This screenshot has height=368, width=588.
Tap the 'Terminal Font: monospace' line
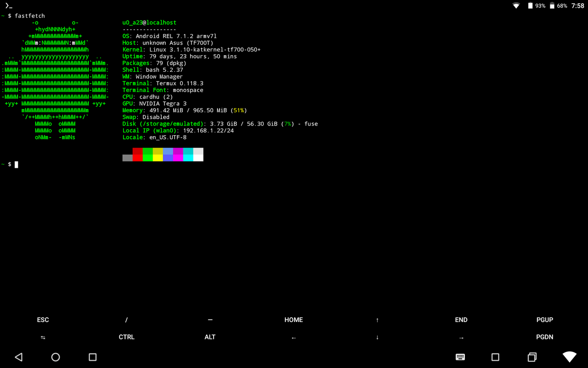pos(163,90)
